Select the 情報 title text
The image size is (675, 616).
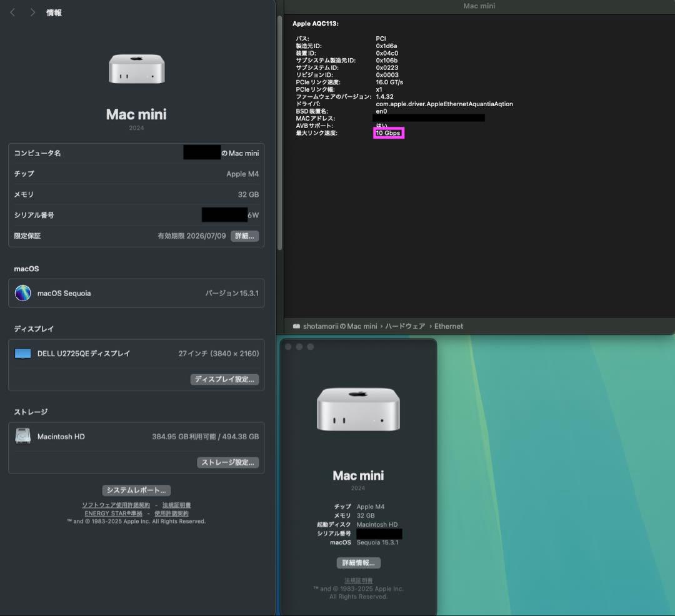tap(54, 12)
